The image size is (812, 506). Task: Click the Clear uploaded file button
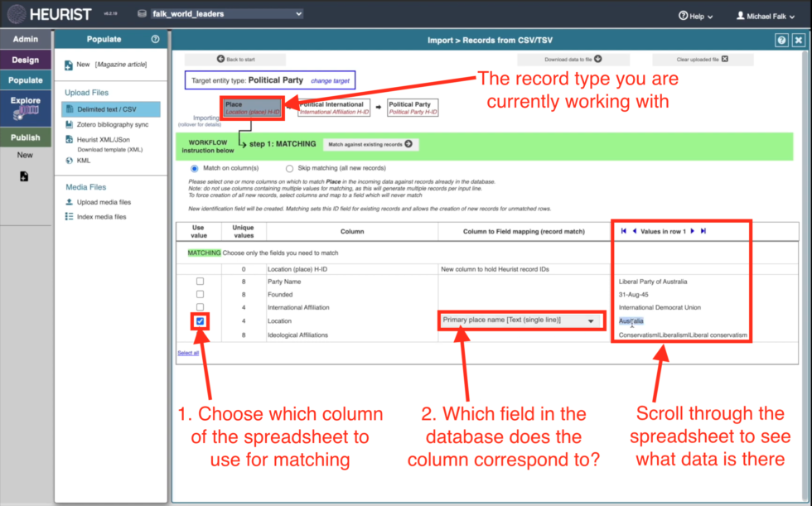(703, 59)
